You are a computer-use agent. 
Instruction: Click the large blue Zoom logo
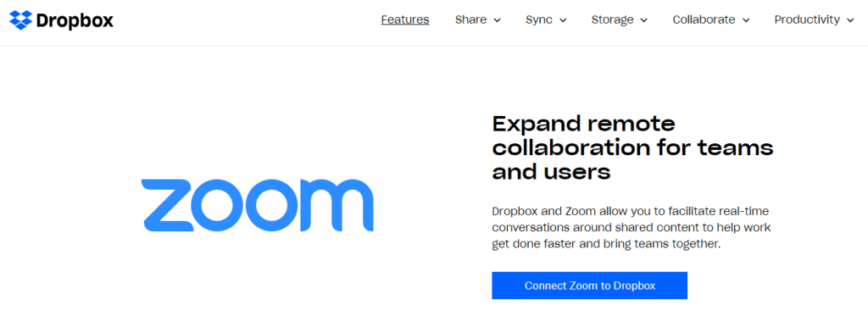tap(258, 205)
